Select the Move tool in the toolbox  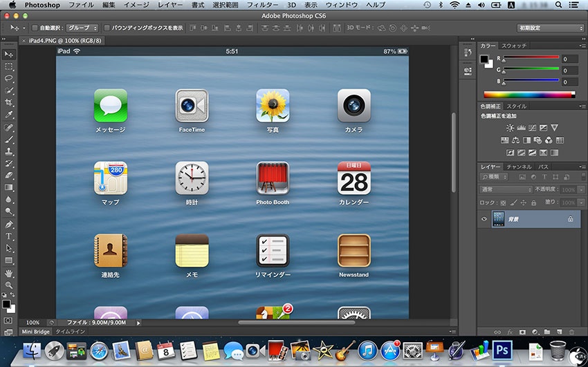(8, 55)
